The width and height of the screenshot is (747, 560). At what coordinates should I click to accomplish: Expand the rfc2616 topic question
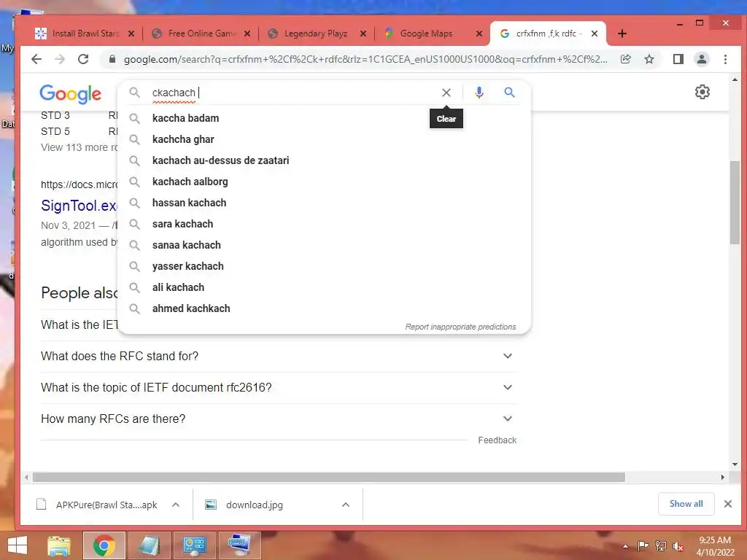tap(279, 388)
